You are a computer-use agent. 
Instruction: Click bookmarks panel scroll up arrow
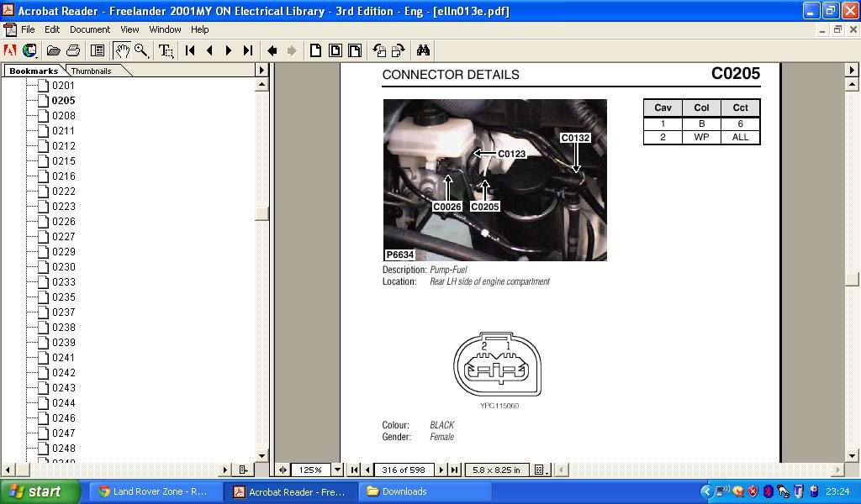tap(262, 85)
